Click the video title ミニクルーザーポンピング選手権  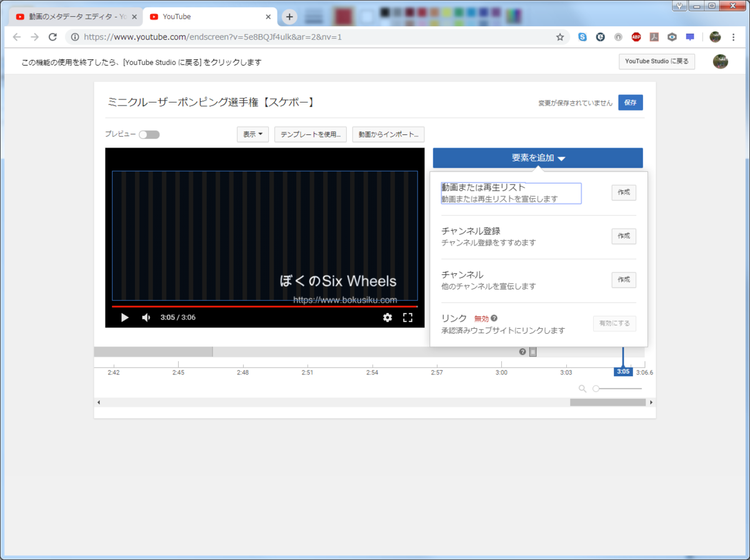(211, 102)
